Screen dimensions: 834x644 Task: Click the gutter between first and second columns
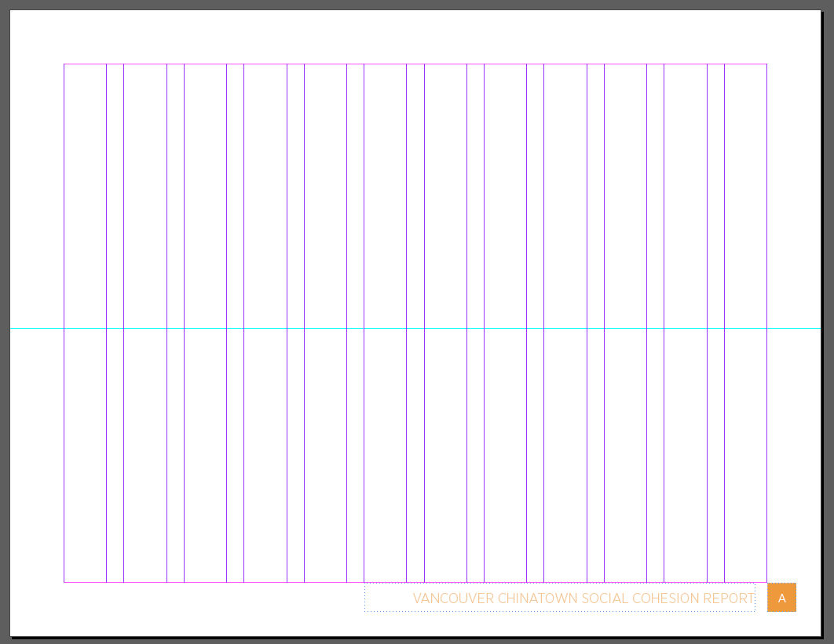coord(115,196)
